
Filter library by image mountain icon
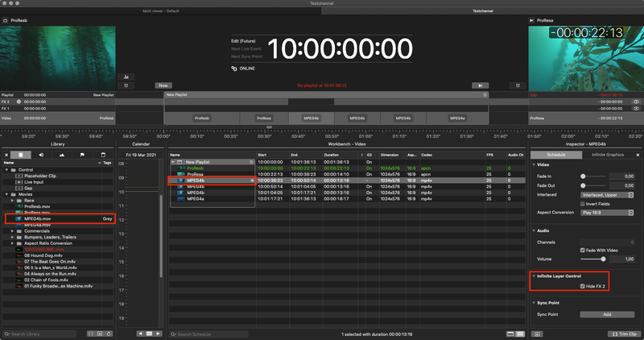pyautogui.click(x=62, y=155)
